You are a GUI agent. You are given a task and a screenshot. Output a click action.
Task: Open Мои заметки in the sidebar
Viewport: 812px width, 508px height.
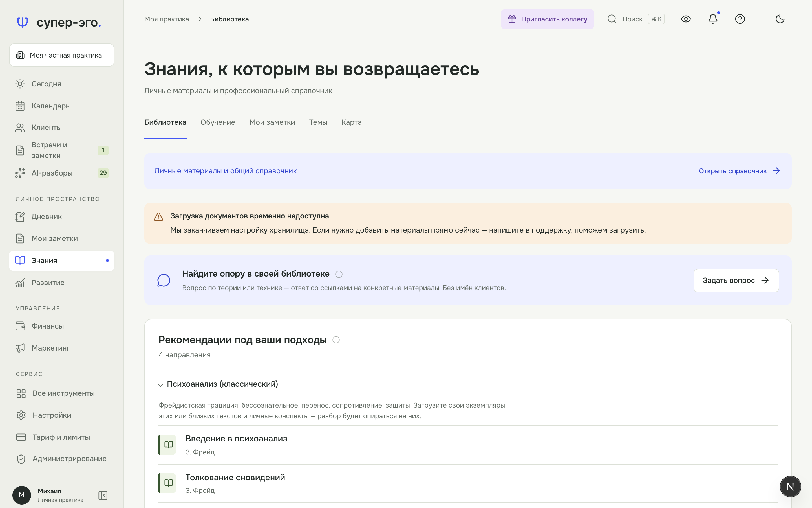[62, 238]
